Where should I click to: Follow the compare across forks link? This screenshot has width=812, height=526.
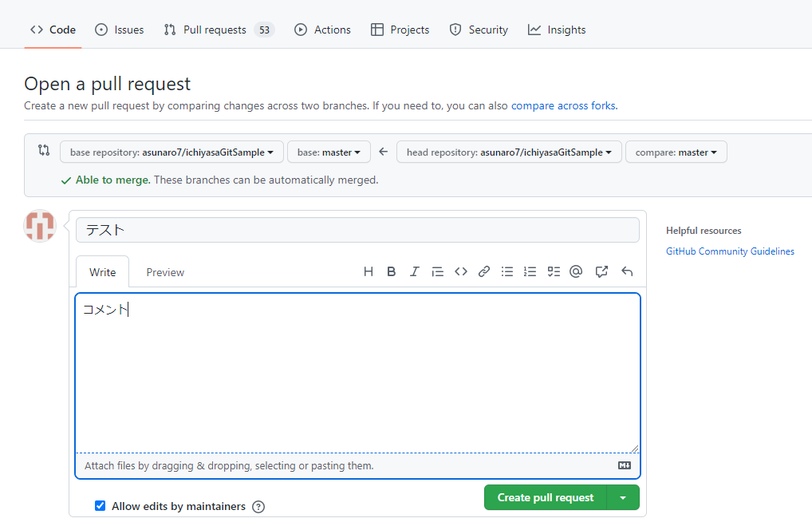(x=563, y=105)
